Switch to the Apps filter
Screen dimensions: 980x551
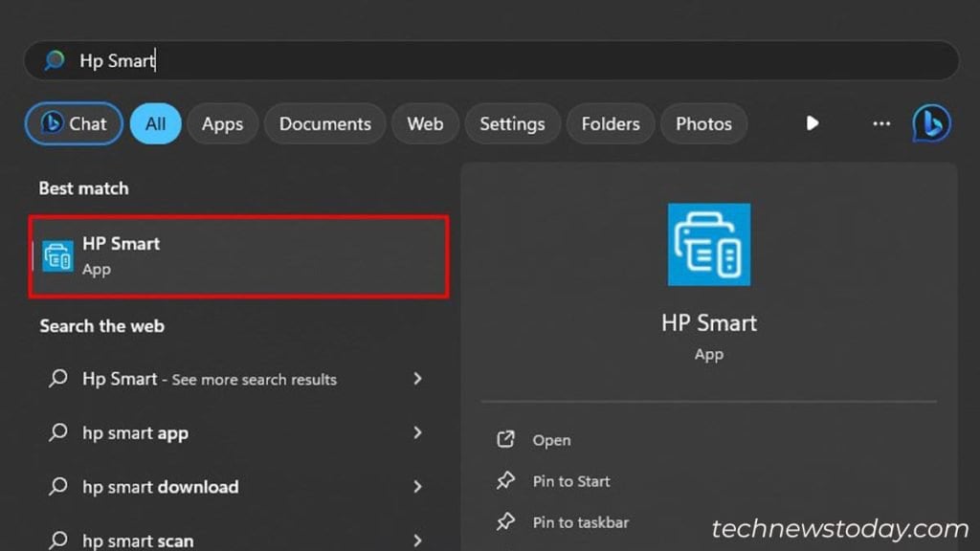(222, 123)
